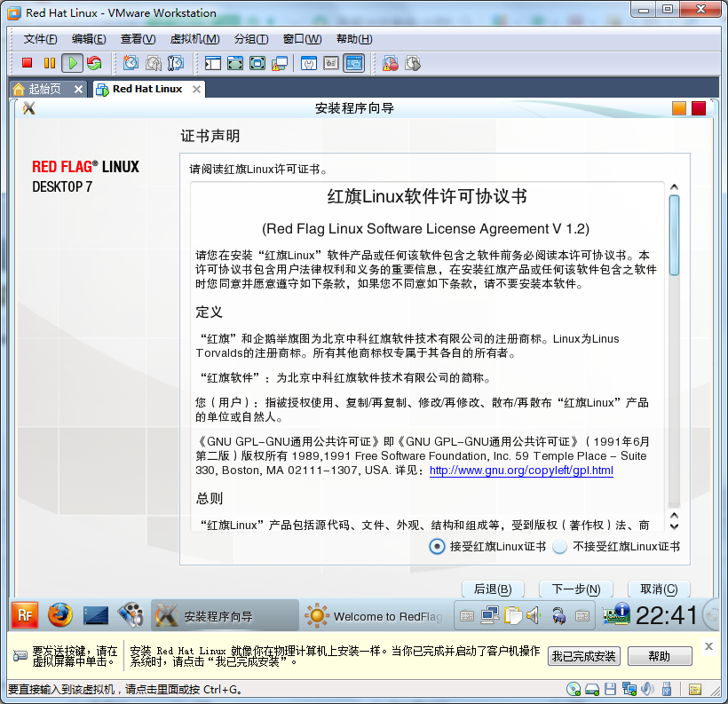
Task: Click the scroll-up arrow above the bottom down arrow
Action: [674, 516]
